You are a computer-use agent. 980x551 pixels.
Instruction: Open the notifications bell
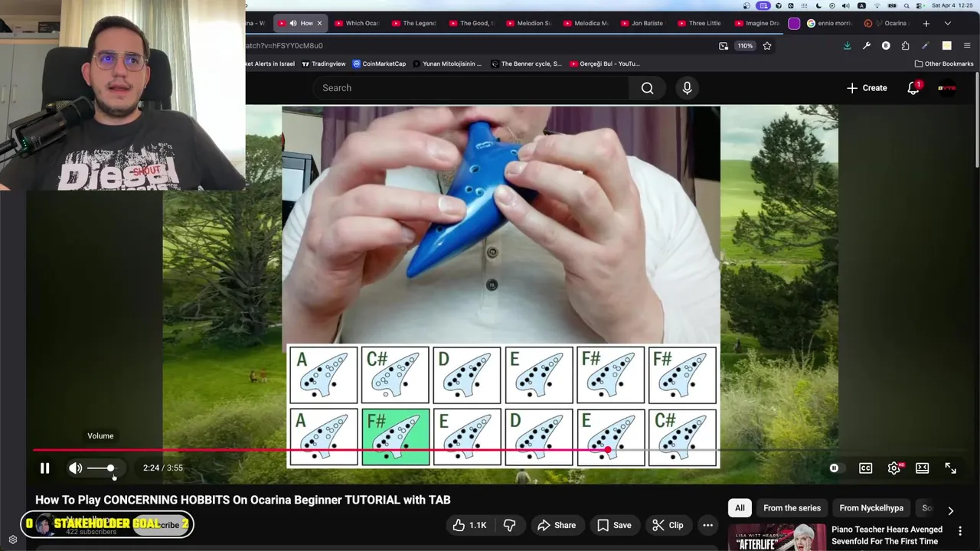[x=913, y=88]
